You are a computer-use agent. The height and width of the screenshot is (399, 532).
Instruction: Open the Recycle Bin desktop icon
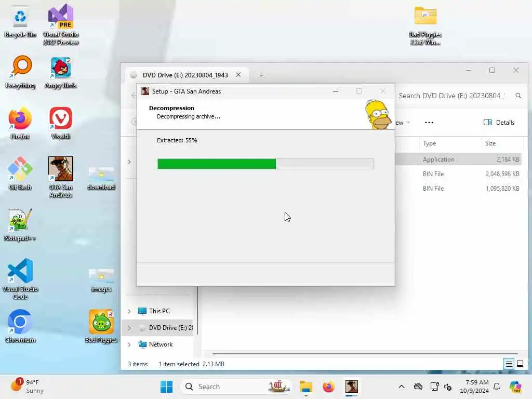[x=20, y=22]
